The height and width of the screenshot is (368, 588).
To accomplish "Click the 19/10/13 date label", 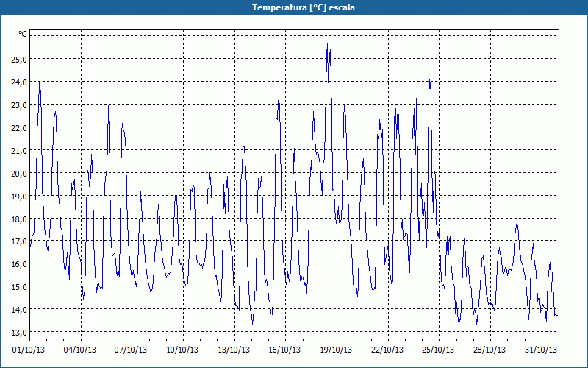I will pyautogui.click(x=336, y=350).
